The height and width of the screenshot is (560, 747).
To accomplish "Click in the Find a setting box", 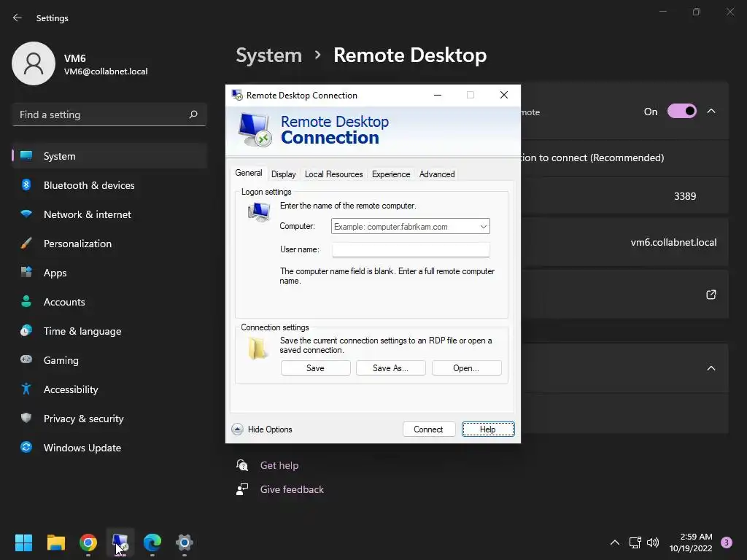I will tap(109, 114).
